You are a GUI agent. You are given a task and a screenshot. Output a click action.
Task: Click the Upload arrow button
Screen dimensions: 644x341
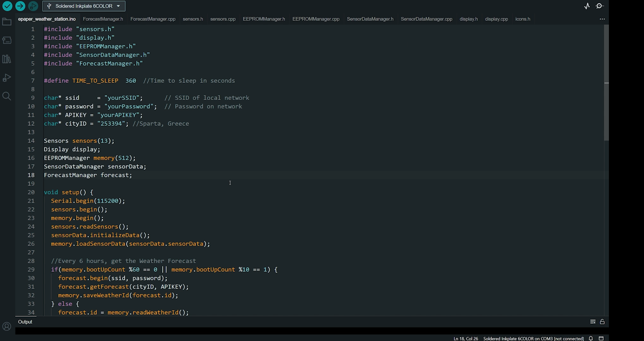(x=20, y=6)
